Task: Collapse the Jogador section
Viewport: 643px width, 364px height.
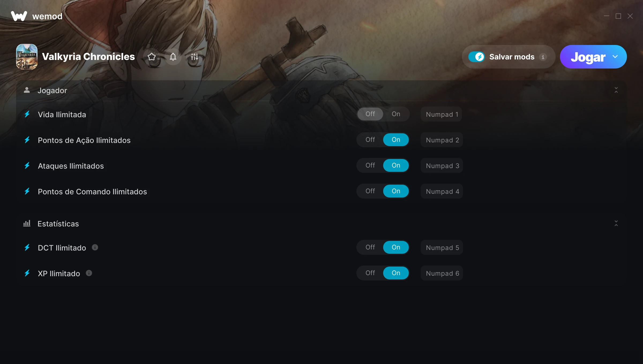Action: point(616,90)
